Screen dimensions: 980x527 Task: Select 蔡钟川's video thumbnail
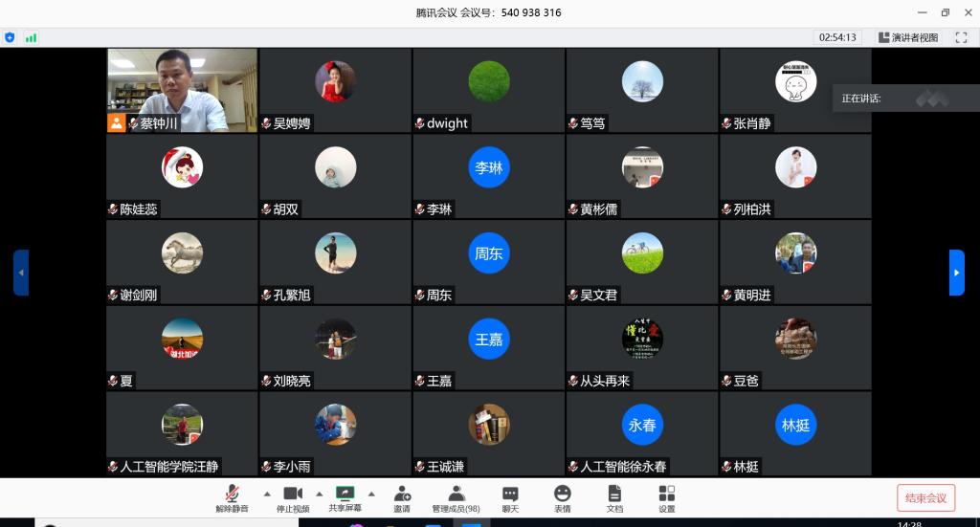pos(182,90)
